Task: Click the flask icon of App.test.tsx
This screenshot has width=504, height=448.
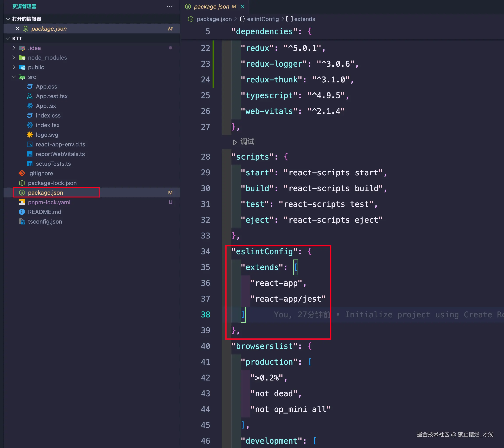Action: 30,96
